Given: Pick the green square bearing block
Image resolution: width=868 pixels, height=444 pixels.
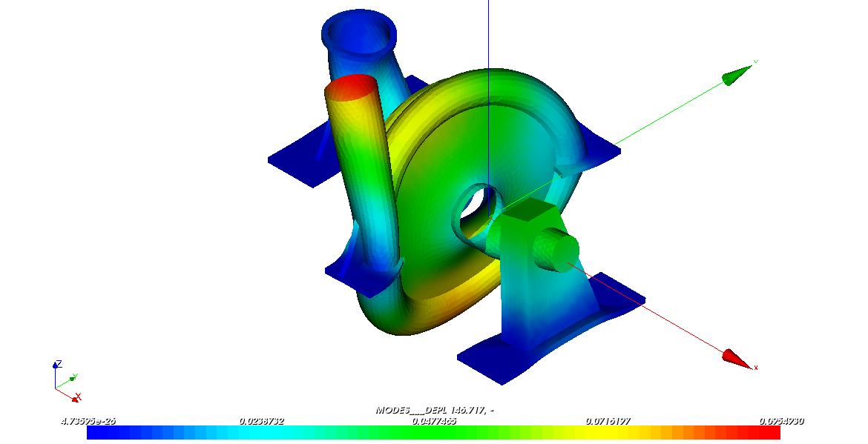Looking at the screenshot, I should [x=529, y=215].
